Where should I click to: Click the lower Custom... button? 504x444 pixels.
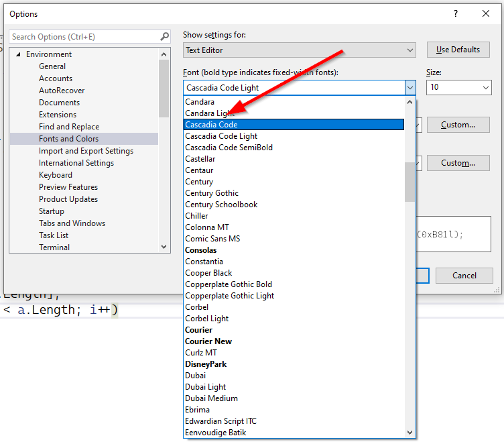pyautogui.click(x=458, y=163)
